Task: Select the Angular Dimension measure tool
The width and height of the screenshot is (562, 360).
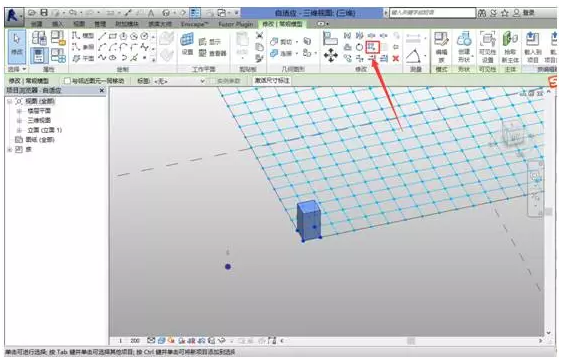Action: [414, 56]
